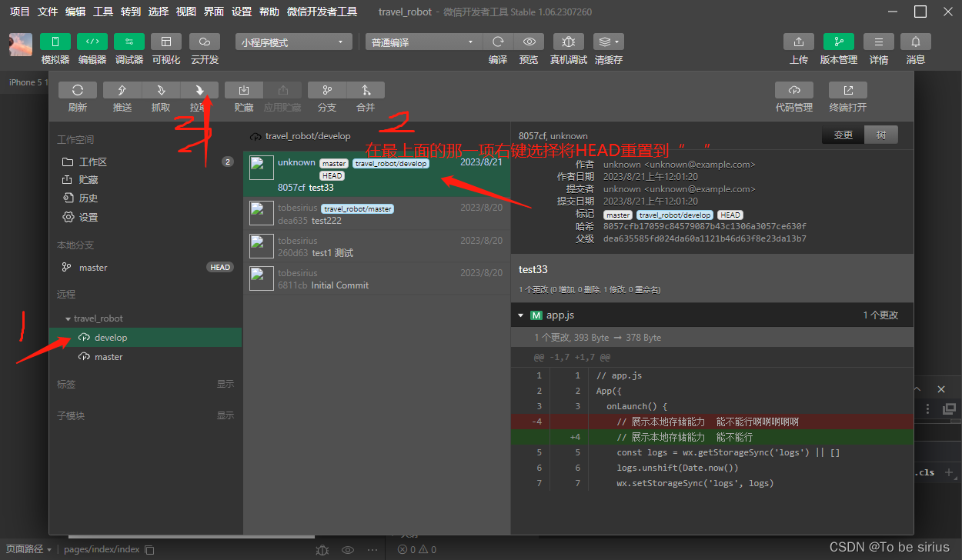The image size is (962, 560).
Task: Click the 合并 merge button
Action: pos(366,90)
